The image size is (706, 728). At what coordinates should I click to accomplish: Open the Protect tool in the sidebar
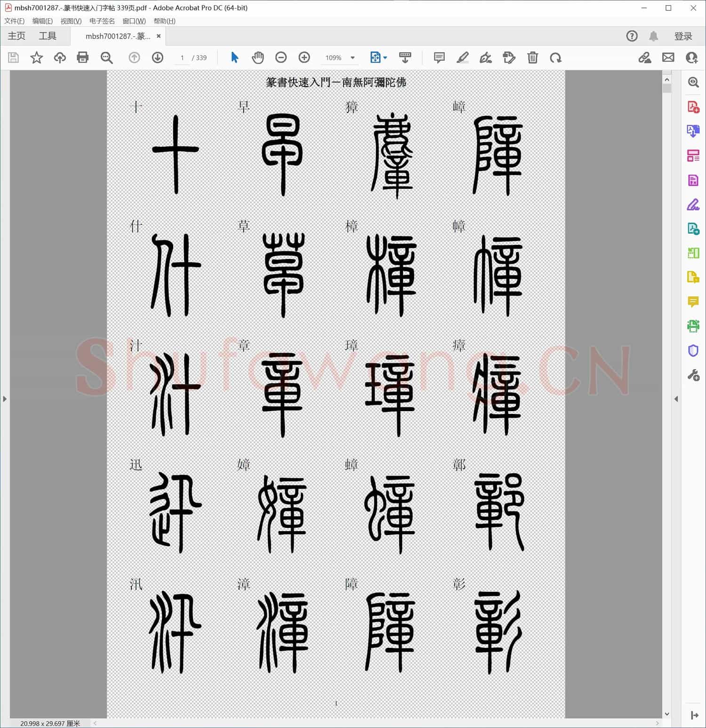pos(693,351)
